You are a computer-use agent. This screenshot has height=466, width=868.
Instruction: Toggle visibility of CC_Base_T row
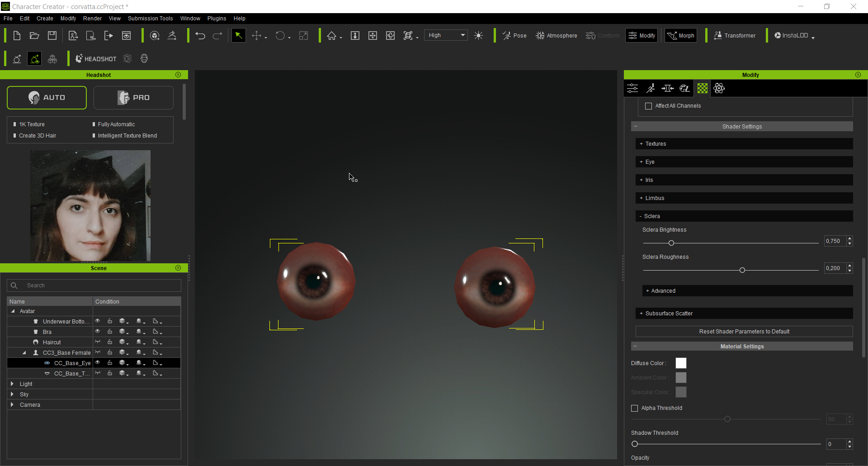(97, 373)
